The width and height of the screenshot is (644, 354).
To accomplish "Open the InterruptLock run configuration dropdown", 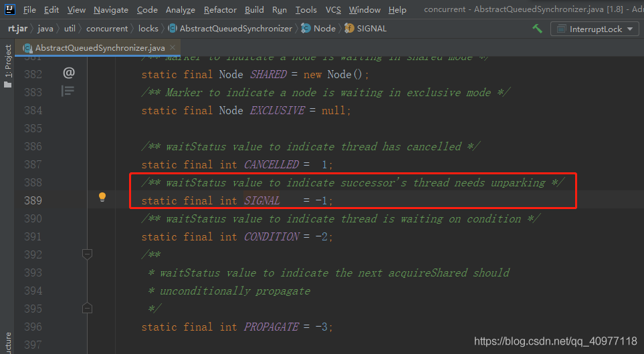I will (x=595, y=29).
